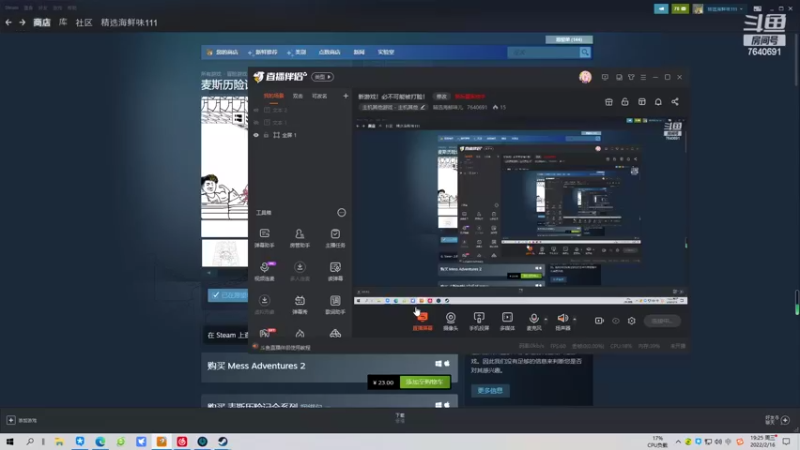
Task: Open the 库 tab in Steam
Action: [x=63, y=22]
